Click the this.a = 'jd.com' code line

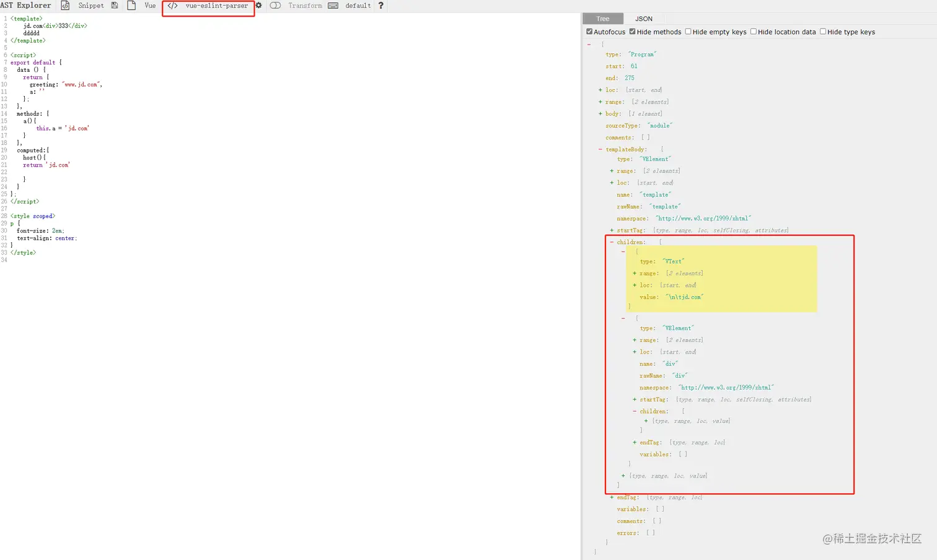[x=63, y=128]
